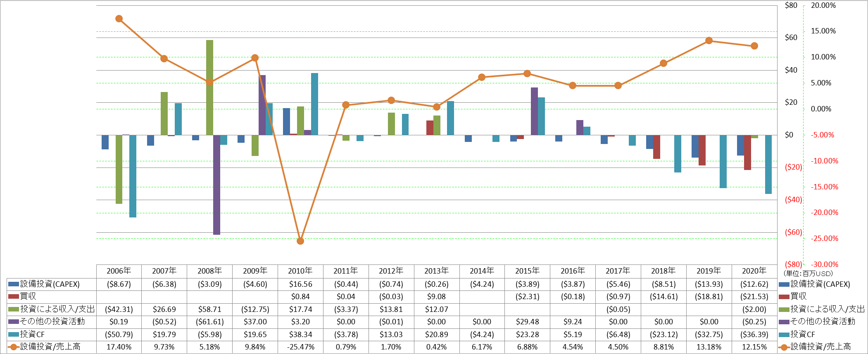Screen dimensions: 868x354
Task: Click the tall green bar for 2008年
Action: [x=210, y=87]
